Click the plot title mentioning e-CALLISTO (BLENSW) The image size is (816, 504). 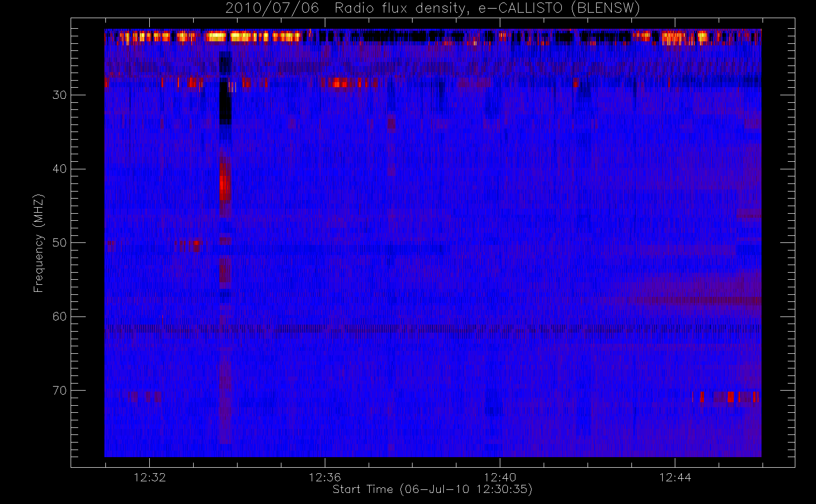click(x=432, y=8)
